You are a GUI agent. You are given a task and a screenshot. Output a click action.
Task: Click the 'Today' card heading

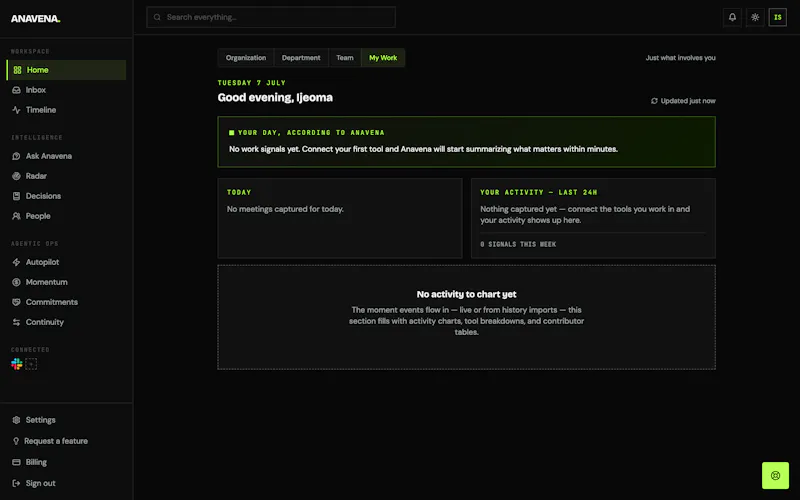[239, 192]
